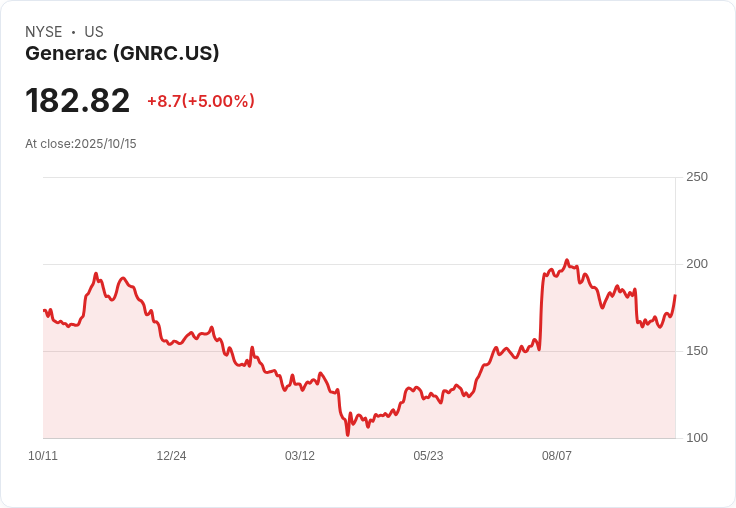Click the +8.7(+5.00%) price change
The image size is (736, 508).
click(201, 101)
